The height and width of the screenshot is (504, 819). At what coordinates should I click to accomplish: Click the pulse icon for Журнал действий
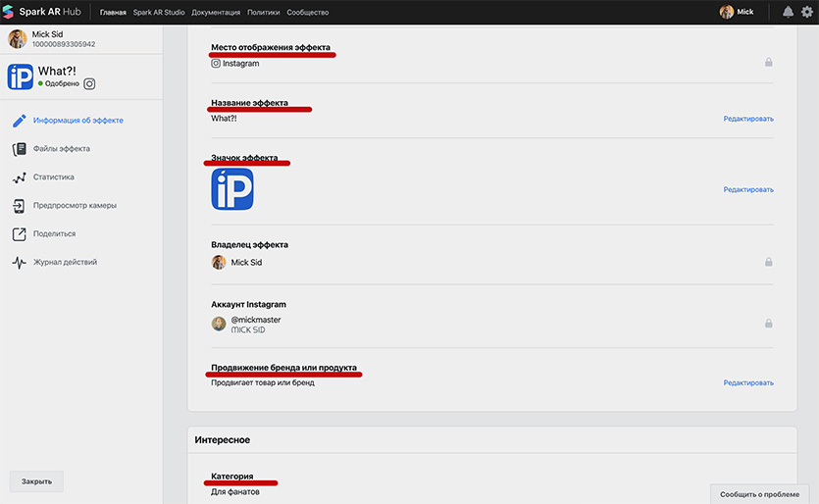coord(20,262)
